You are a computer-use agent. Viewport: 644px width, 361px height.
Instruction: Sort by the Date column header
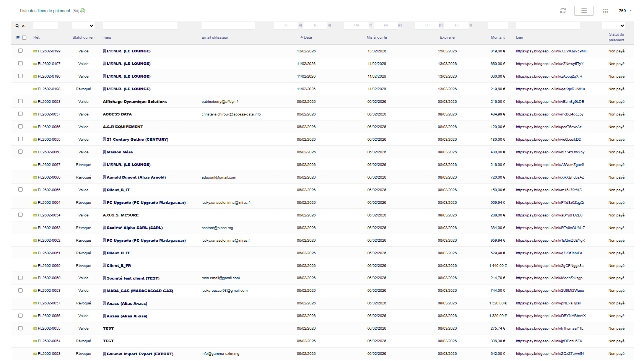307,37
